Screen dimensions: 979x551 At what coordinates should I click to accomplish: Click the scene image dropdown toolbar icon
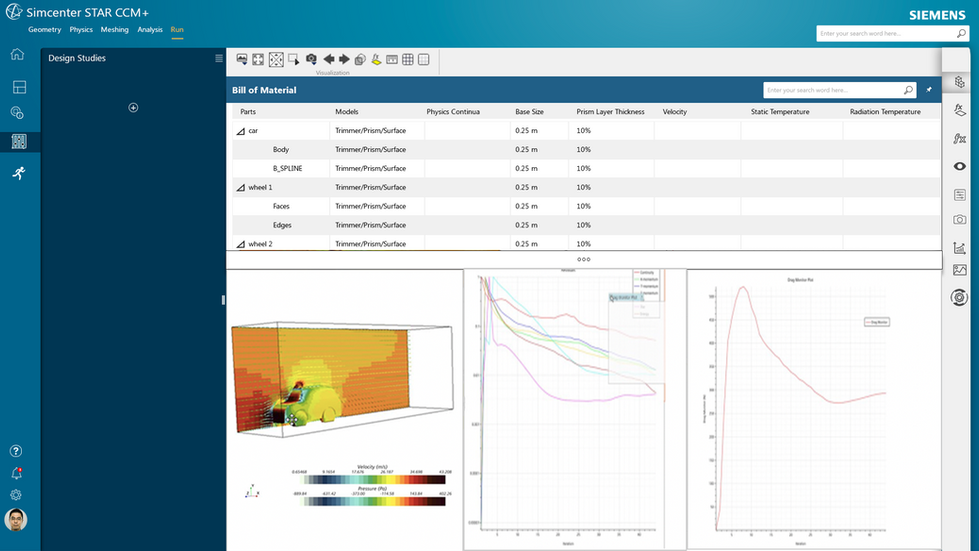(242, 59)
